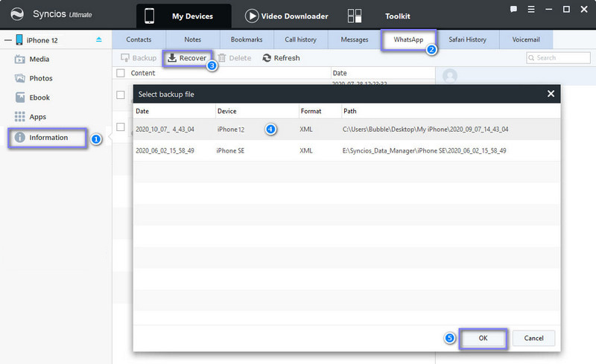Switch to Messages tab
Screen dimensions: 596x364
coord(355,39)
